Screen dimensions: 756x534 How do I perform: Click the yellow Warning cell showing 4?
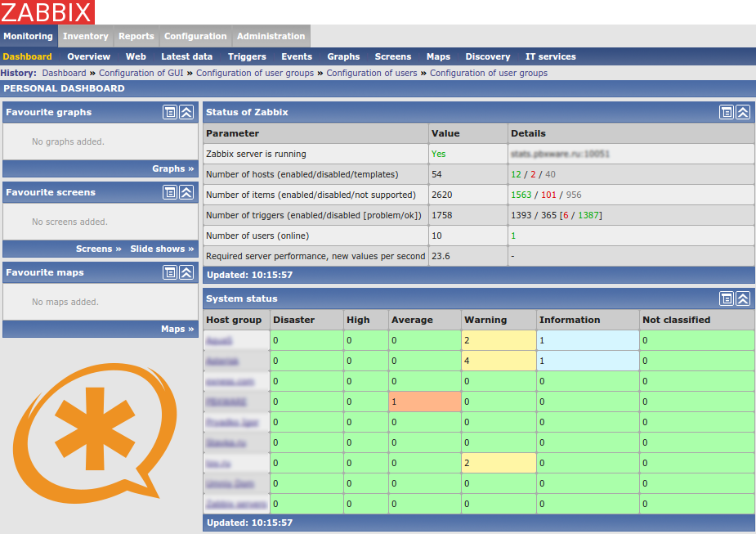[499, 361]
